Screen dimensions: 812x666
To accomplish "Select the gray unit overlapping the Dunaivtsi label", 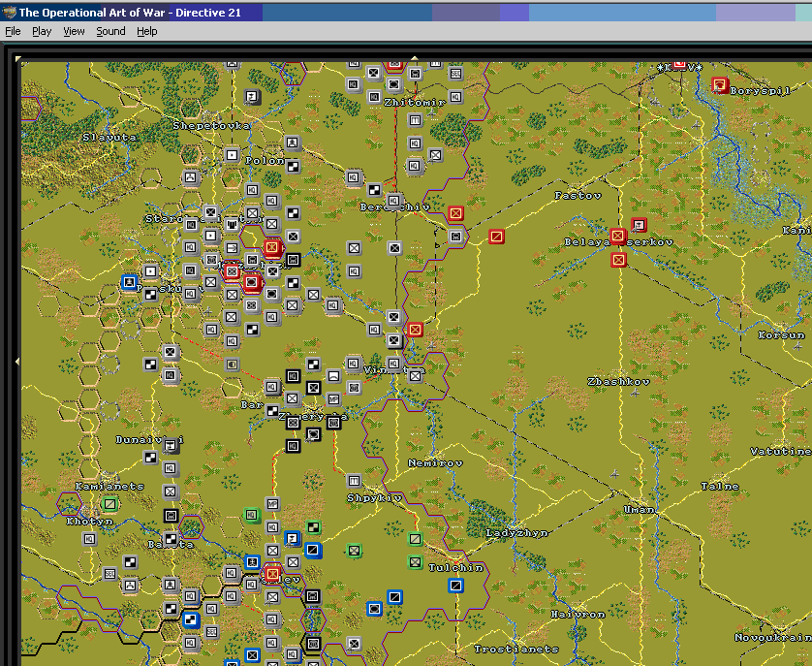I will pos(171,445).
